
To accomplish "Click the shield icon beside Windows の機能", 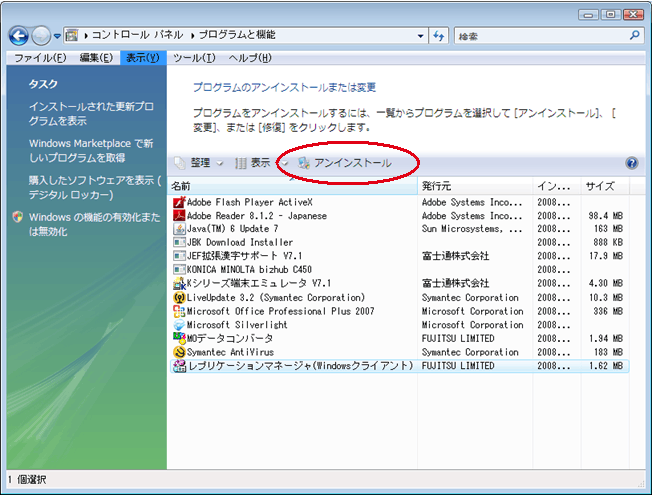I will (x=18, y=217).
